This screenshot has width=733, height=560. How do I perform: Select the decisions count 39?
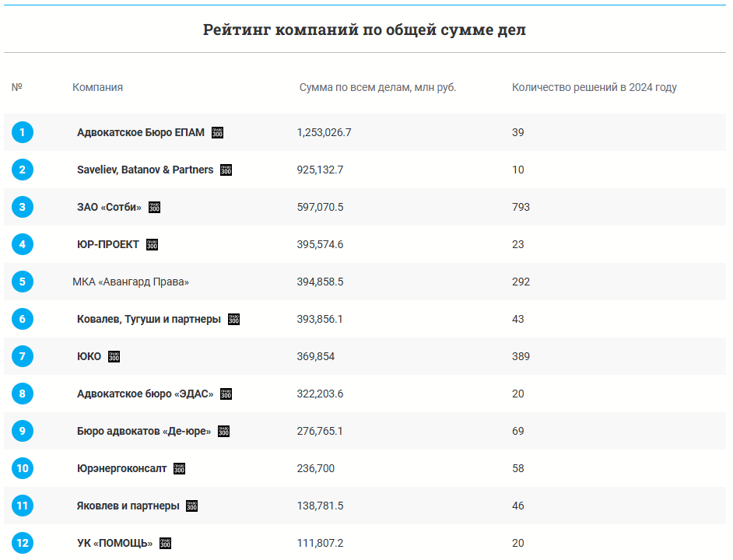point(518,132)
